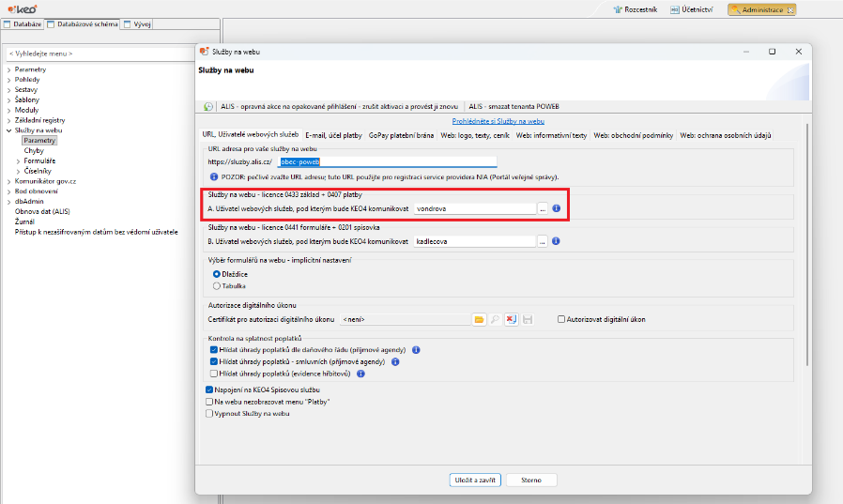This screenshot has height=504, width=843.
Task: Open Komunikátor gov.cz tree item
Action: 45,182
